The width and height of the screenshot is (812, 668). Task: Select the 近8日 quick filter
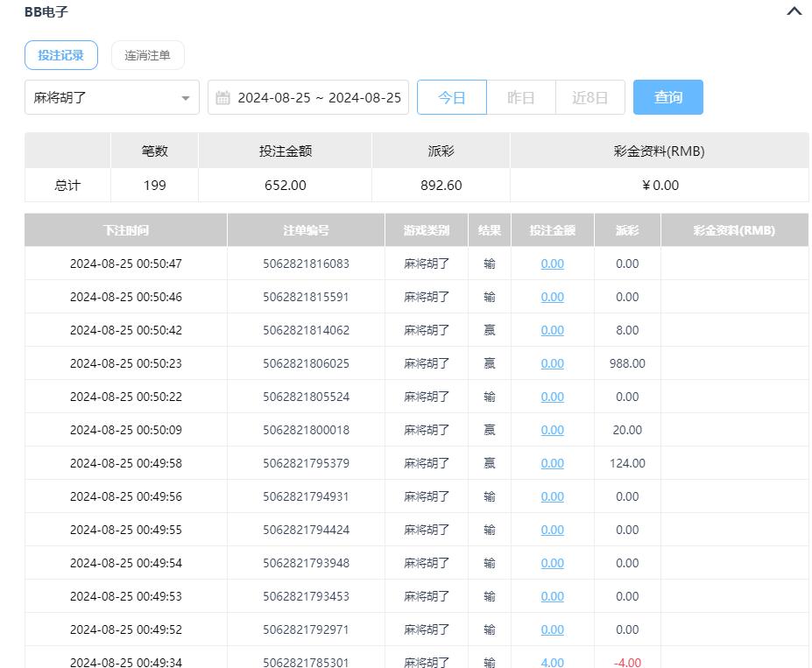tap(590, 97)
